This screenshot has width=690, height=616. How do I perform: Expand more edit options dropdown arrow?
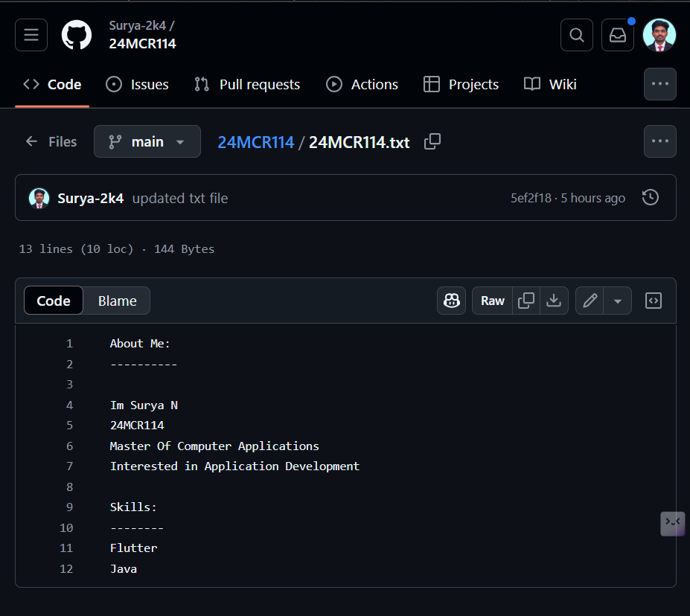[617, 301]
